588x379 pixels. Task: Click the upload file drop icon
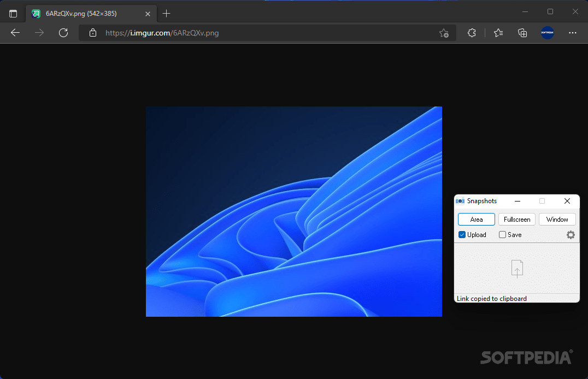517,269
